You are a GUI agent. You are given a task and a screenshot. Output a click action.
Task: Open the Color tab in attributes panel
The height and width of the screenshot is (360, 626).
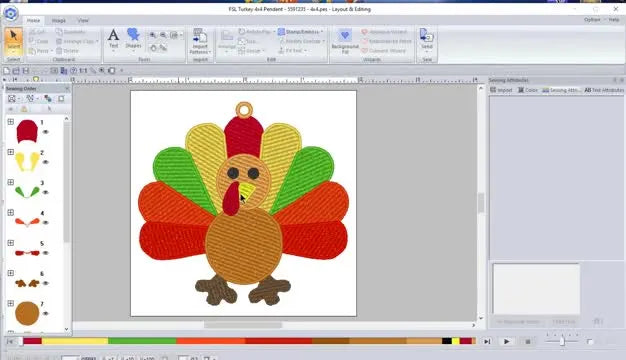528,90
